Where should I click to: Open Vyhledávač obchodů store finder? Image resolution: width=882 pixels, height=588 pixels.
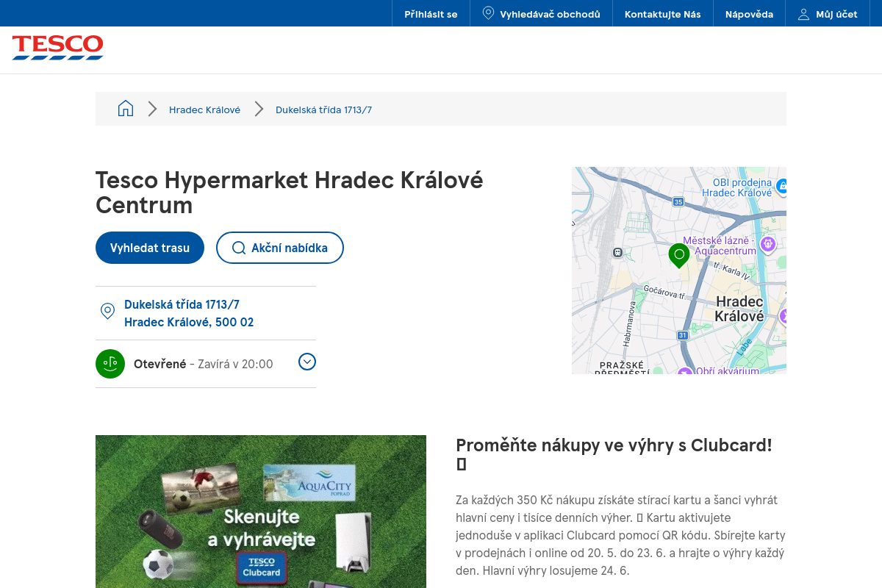tap(541, 14)
